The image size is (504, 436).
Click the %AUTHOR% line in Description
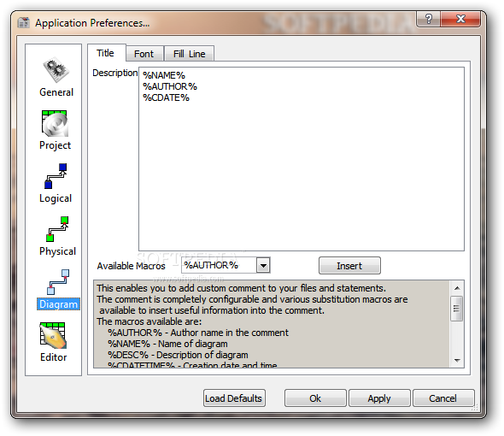coord(170,86)
